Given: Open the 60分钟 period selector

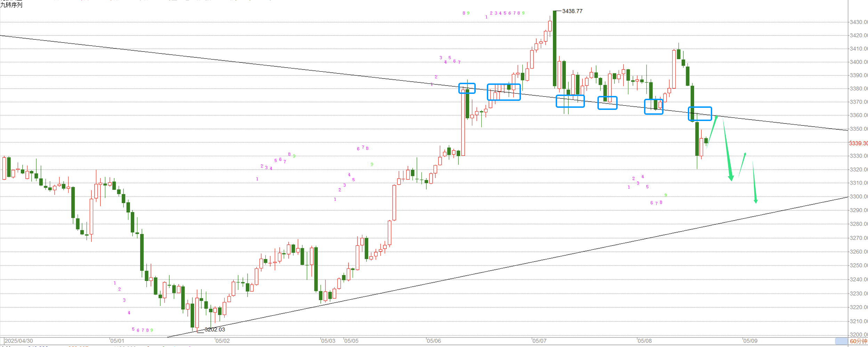Looking at the screenshot, I should pyautogui.click(x=858, y=341).
